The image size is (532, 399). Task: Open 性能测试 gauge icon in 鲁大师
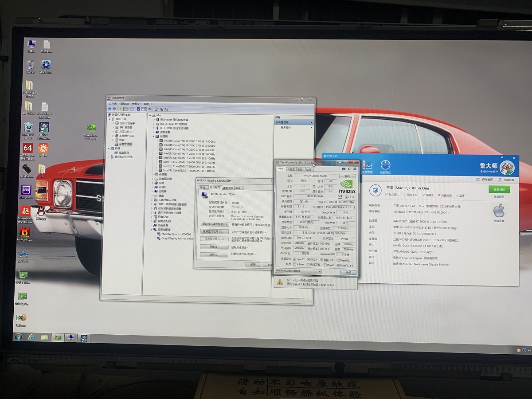coord(385,165)
